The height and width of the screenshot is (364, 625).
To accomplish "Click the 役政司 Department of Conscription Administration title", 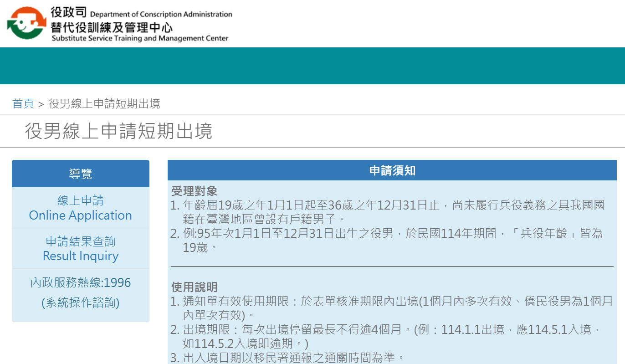I will point(141,13).
